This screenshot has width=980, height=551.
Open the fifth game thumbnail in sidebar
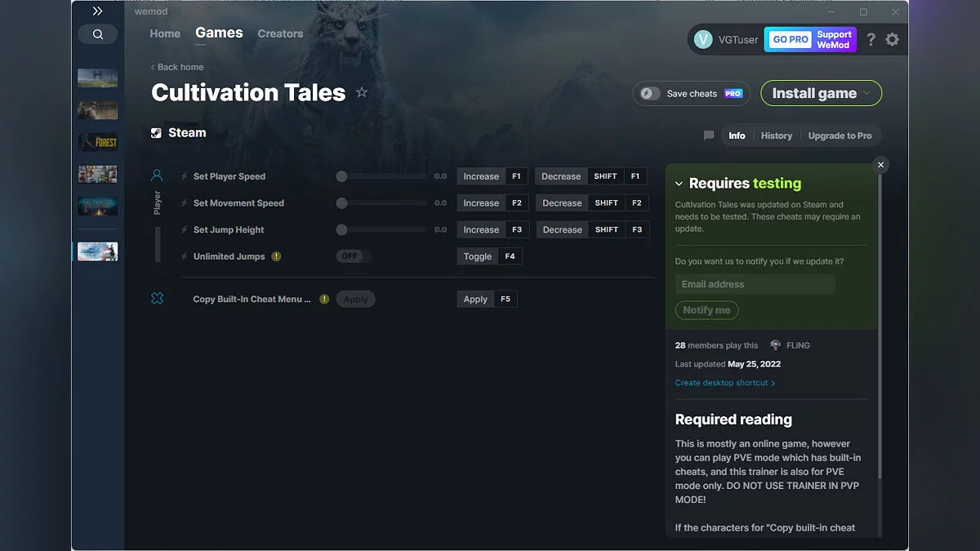pos(98,206)
